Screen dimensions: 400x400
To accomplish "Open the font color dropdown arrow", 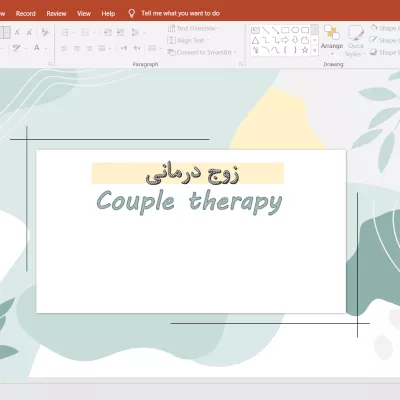I will (x=46, y=49).
